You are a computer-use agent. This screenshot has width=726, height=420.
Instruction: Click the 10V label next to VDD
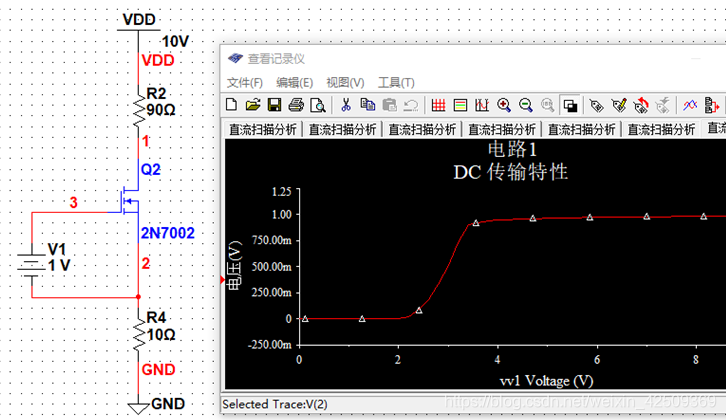point(175,42)
